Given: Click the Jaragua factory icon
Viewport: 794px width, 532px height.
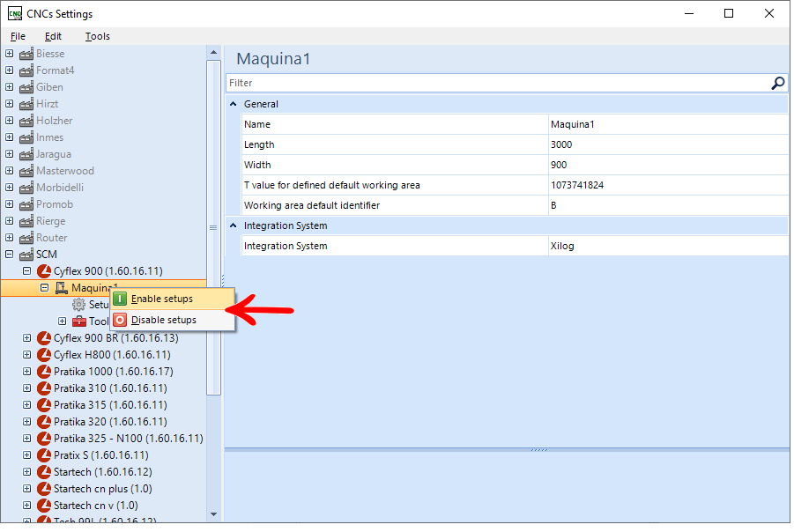Looking at the screenshot, I should coord(26,154).
